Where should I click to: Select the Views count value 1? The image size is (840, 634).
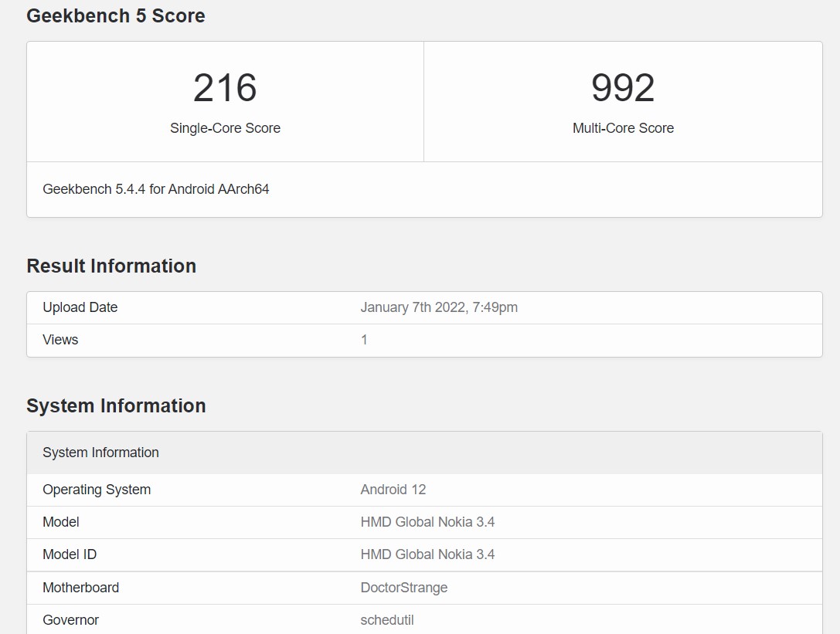click(x=364, y=340)
